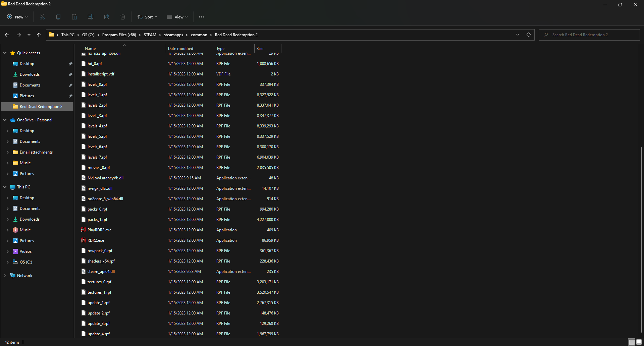Open the View dropdown menu
This screenshot has height=346, width=644.
[177, 17]
